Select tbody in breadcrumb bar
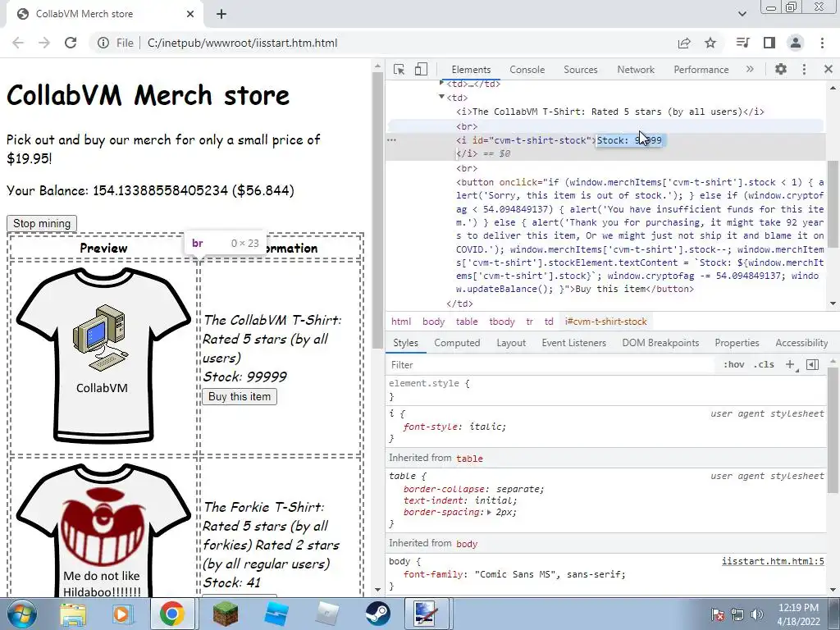This screenshot has width=840, height=630. click(501, 322)
